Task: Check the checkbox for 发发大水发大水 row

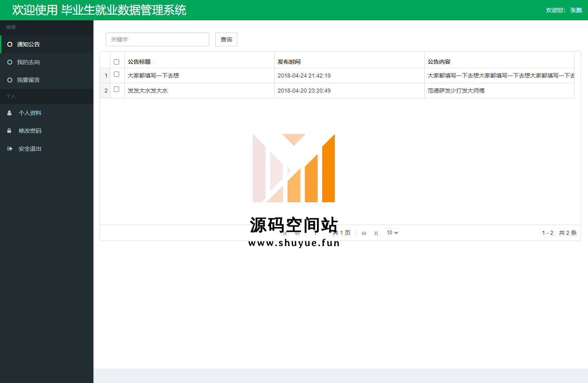Action: 117,89
